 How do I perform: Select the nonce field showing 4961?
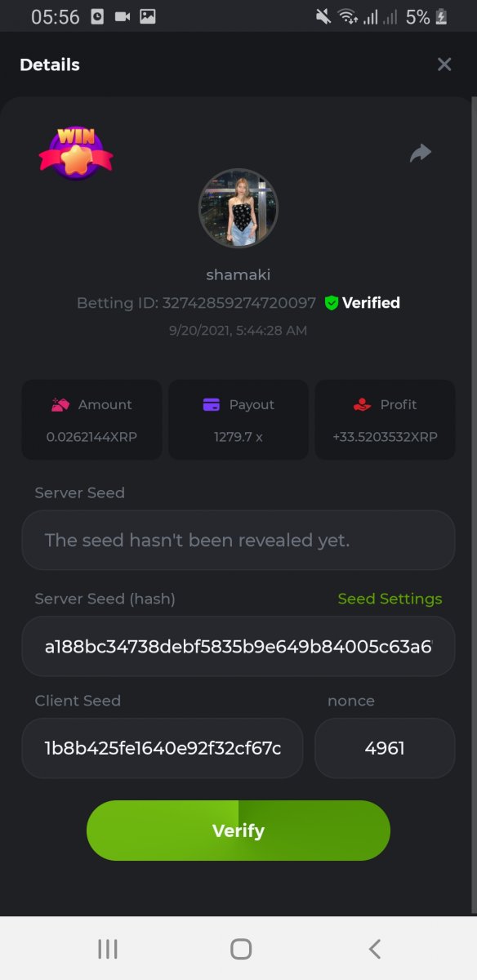385,748
